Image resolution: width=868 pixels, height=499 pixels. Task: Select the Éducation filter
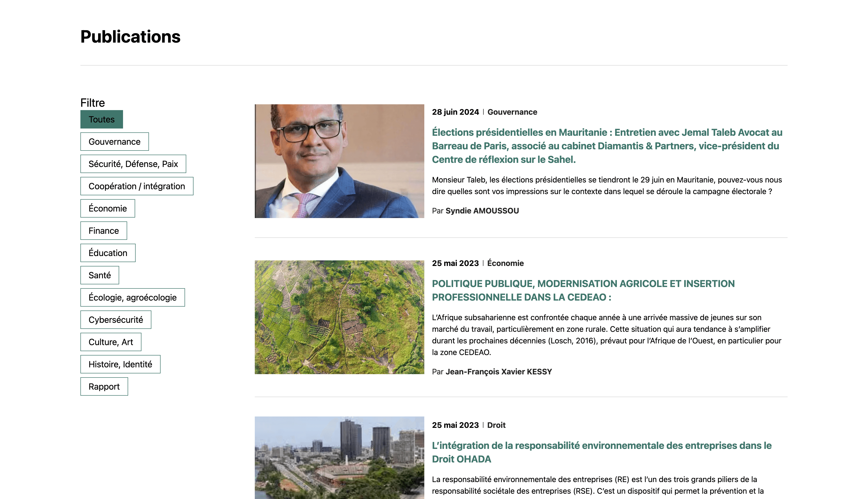pyautogui.click(x=108, y=253)
